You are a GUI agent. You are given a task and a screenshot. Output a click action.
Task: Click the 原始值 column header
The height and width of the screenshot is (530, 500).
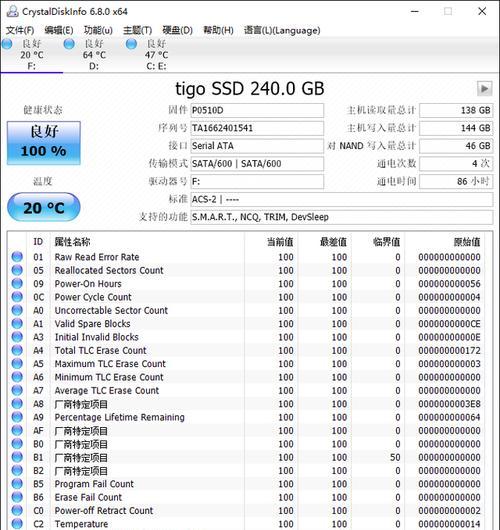click(x=467, y=242)
